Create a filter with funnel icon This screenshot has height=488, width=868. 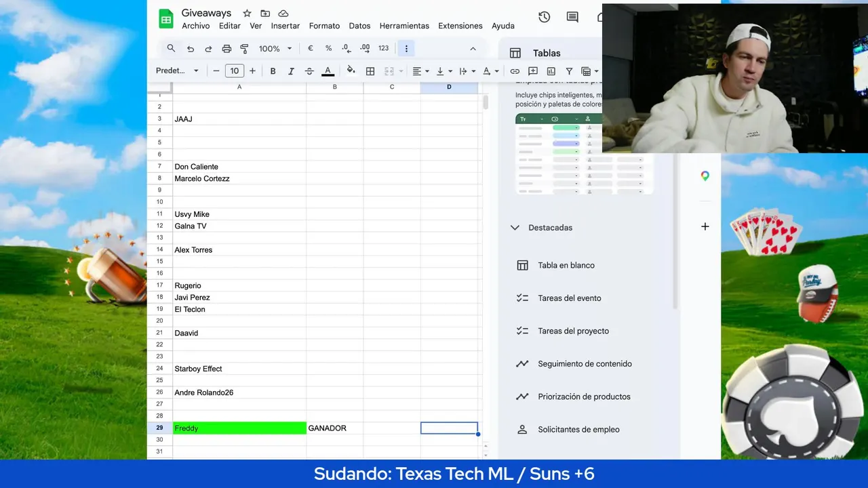point(569,71)
